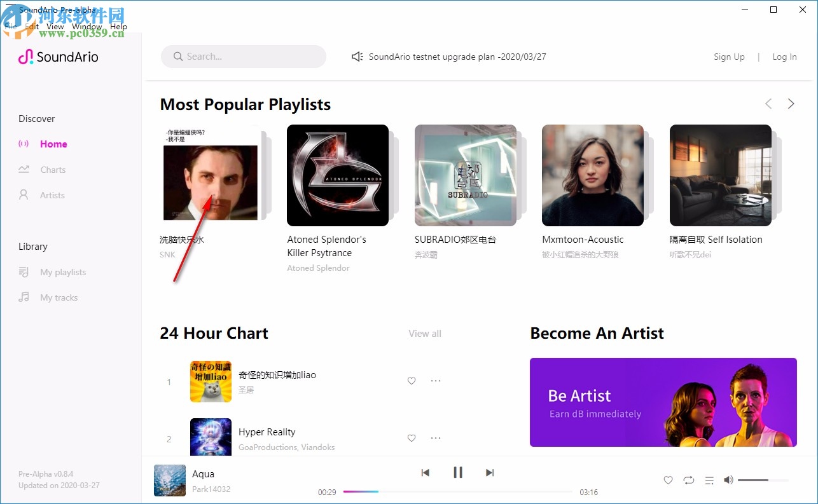Open the 隔离自取 Self Isolation cover
818x504 pixels.
tap(721, 175)
